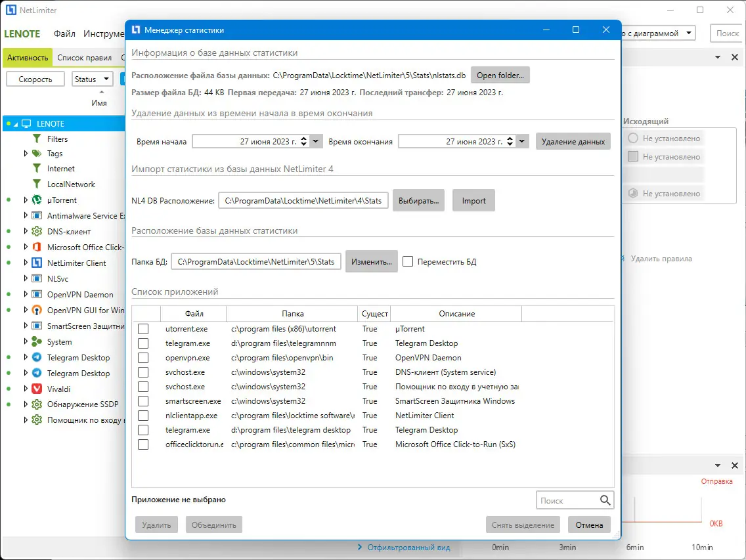Open the Время окончания date dropdown
Screen dimensions: 746x560
(522, 141)
